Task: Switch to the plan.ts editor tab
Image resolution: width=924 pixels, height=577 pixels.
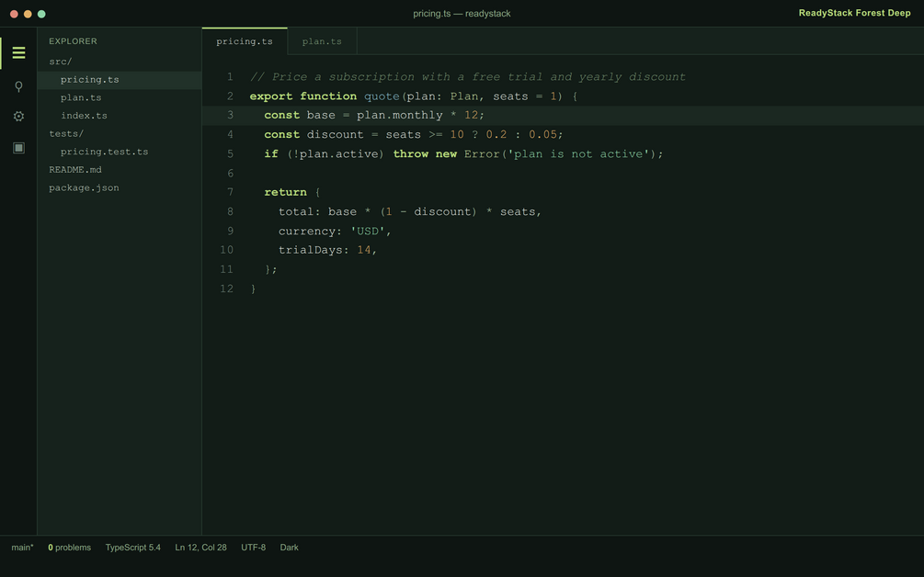Action: (x=322, y=41)
